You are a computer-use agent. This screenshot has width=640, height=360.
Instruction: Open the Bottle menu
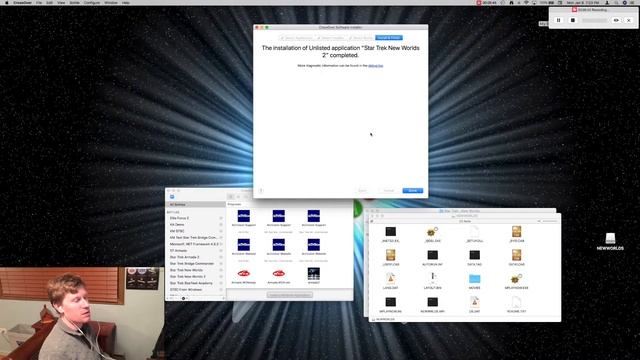tap(74, 2)
